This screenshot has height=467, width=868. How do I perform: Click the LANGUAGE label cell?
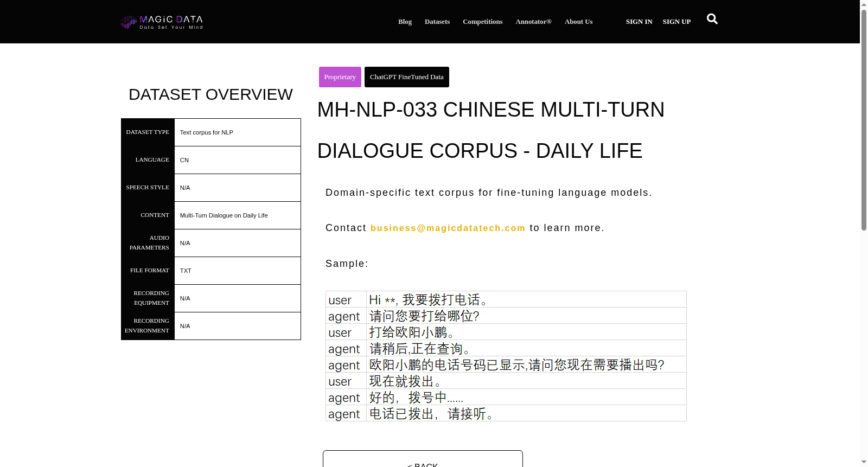[x=148, y=160]
